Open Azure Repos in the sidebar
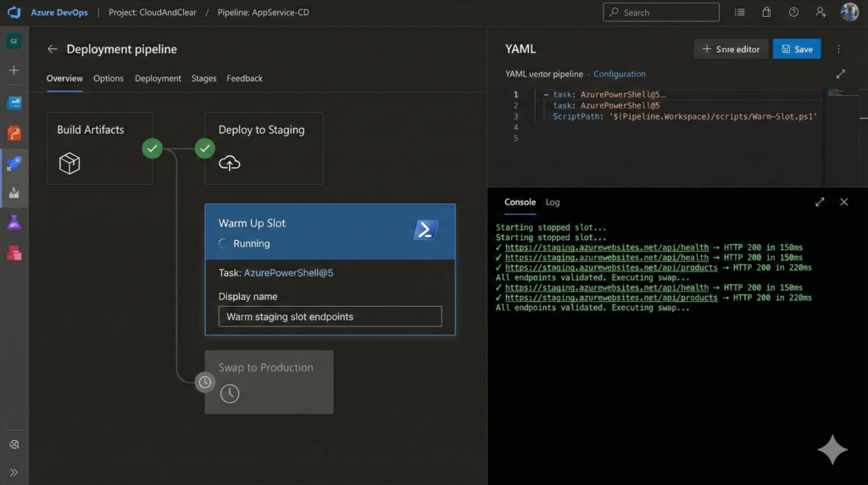Screen dimensions: 868x485 coord(14,133)
